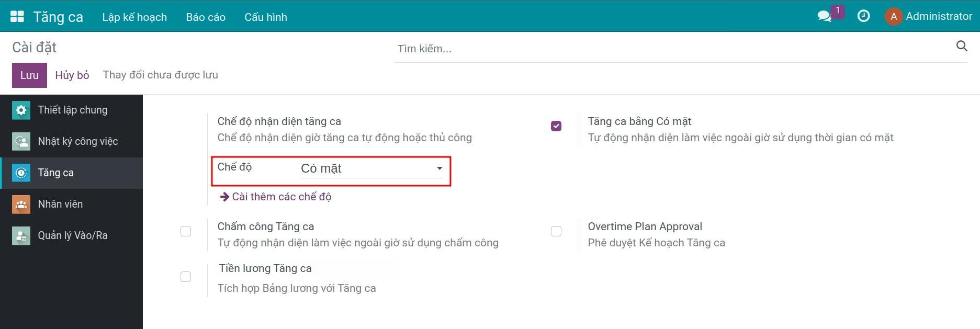Click the Thiết lập chung gear icon
Screen dimensions: 980x329
(x=21, y=110)
